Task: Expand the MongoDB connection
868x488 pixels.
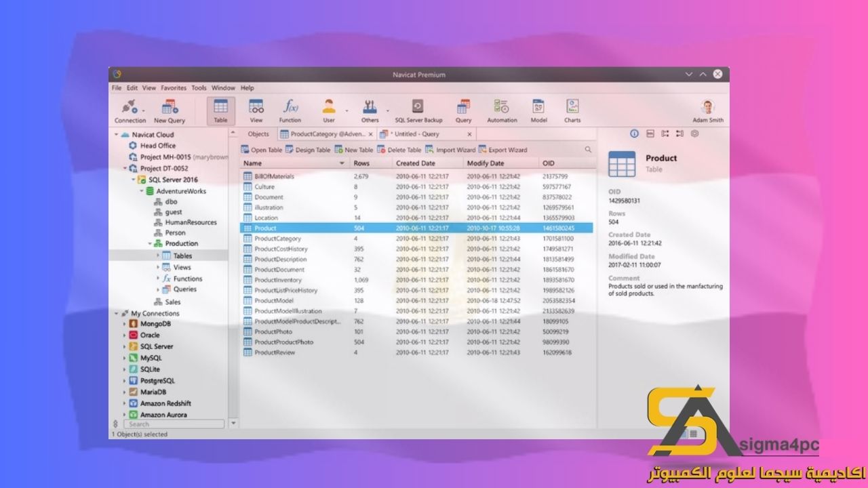Action: click(125, 324)
